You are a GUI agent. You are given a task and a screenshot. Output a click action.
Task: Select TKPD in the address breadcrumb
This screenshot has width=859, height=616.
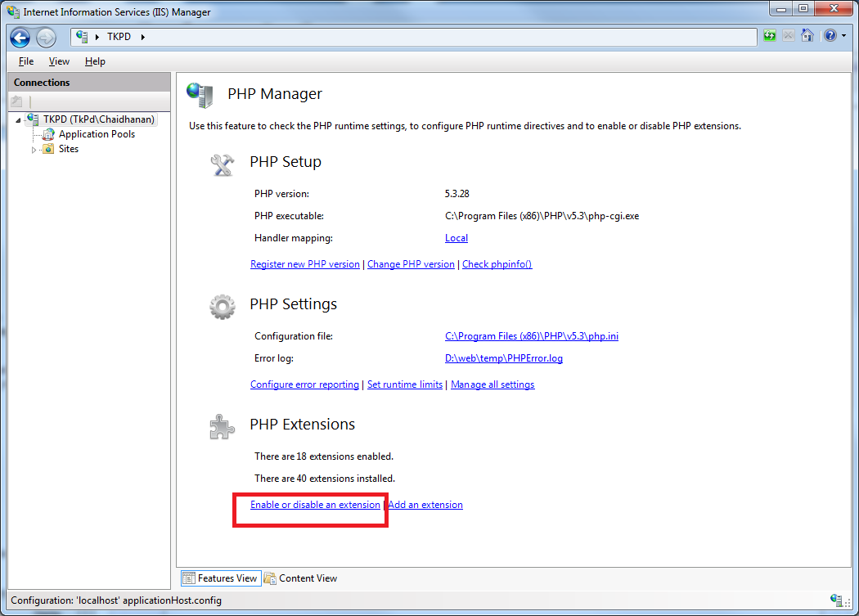coord(119,37)
